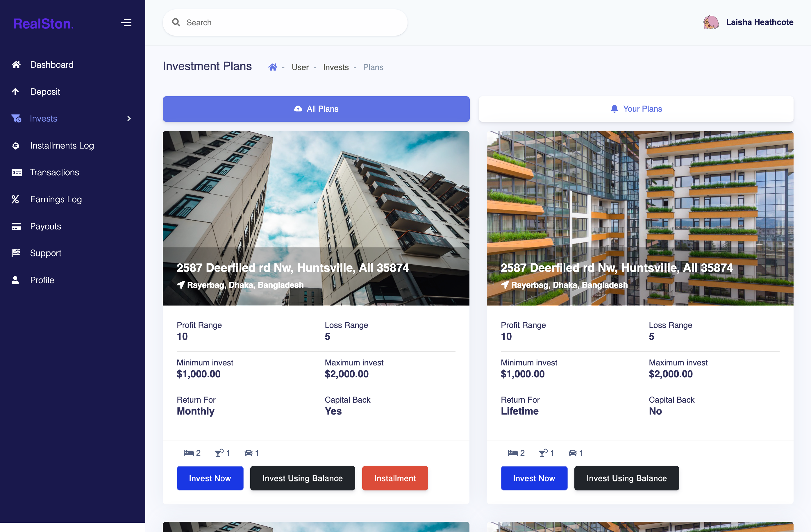Click the Transactions money icon
The image size is (811, 532).
[x=16, y=172]
